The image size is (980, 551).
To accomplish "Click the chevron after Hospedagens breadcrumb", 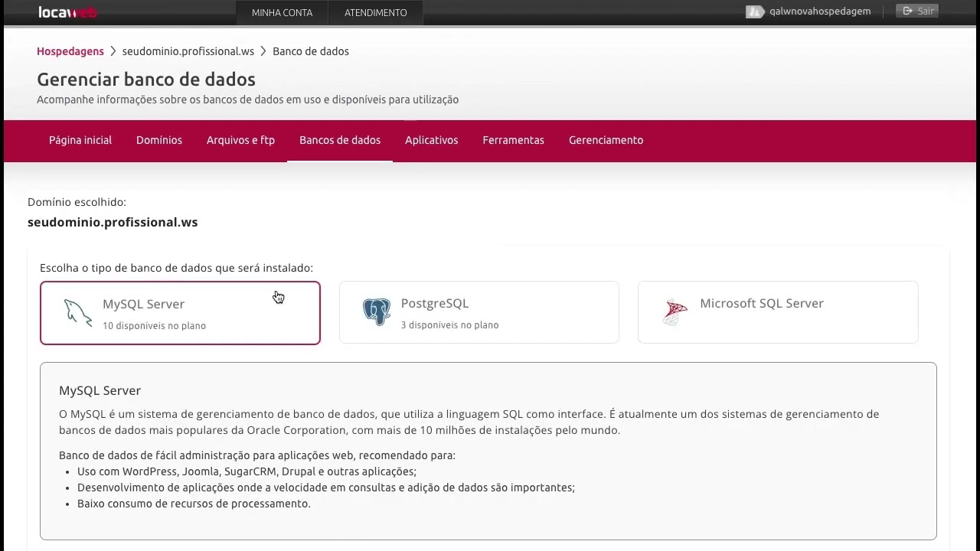I will pos(113,51).
